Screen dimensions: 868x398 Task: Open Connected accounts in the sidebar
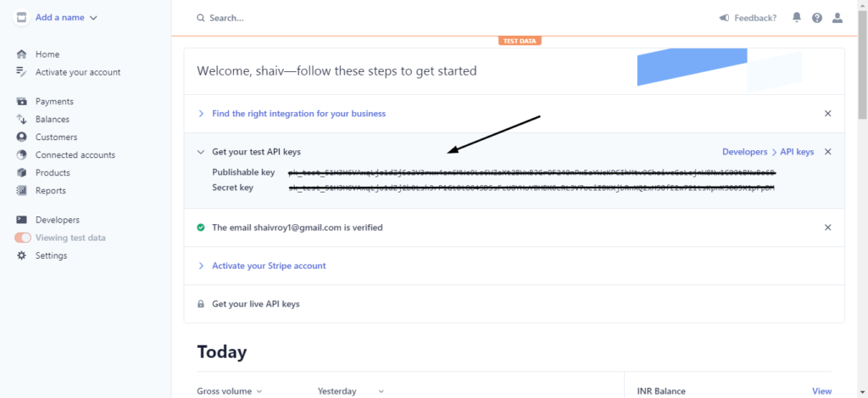[x=75, y=154]
